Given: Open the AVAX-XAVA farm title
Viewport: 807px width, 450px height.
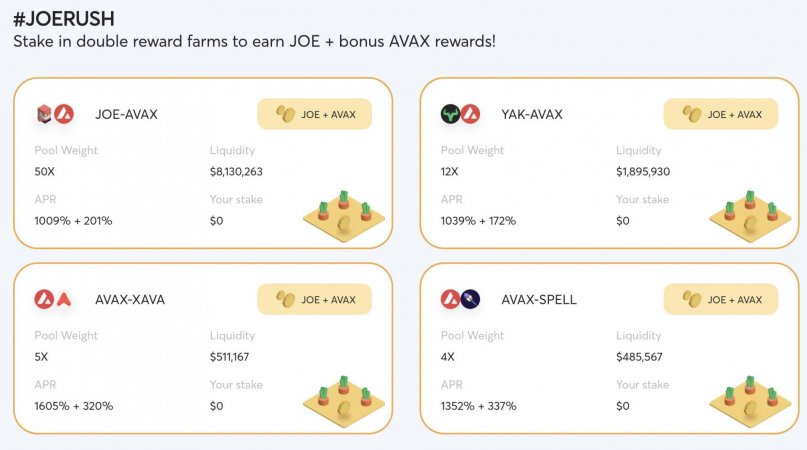Looking at the screenshot, I should (x=130, y=300).
